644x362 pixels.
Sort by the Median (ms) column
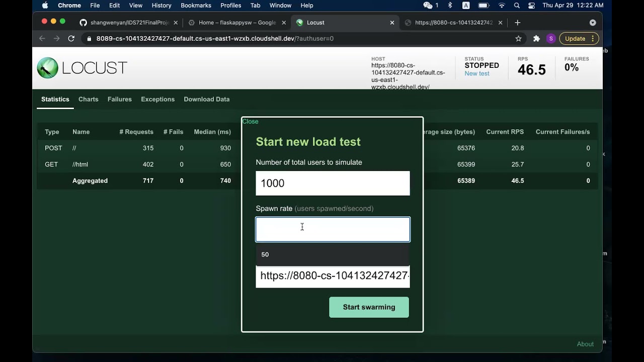click(x=212, y=132)
